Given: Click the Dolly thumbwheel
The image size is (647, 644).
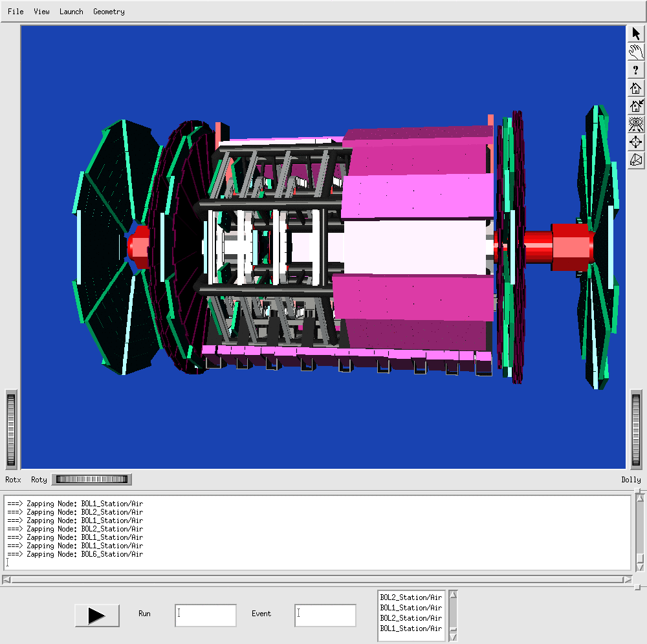Looking at the screenshot, I should tap(637, 430).
